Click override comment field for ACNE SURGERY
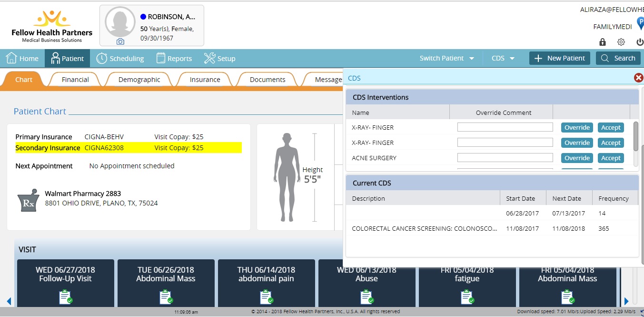This screenshot has width=644, height=317. (x=505, y=158)
